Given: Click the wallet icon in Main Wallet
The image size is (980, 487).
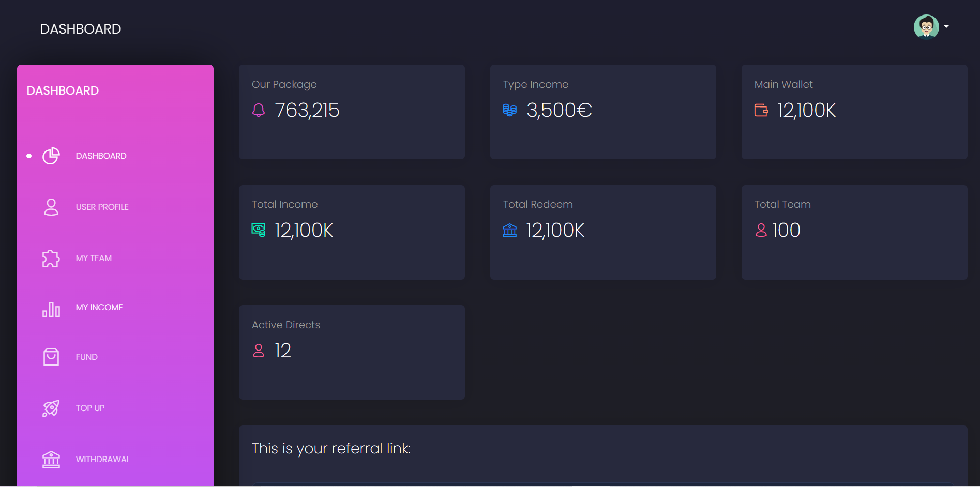Looking at the screenshot, I should (761, 110).
